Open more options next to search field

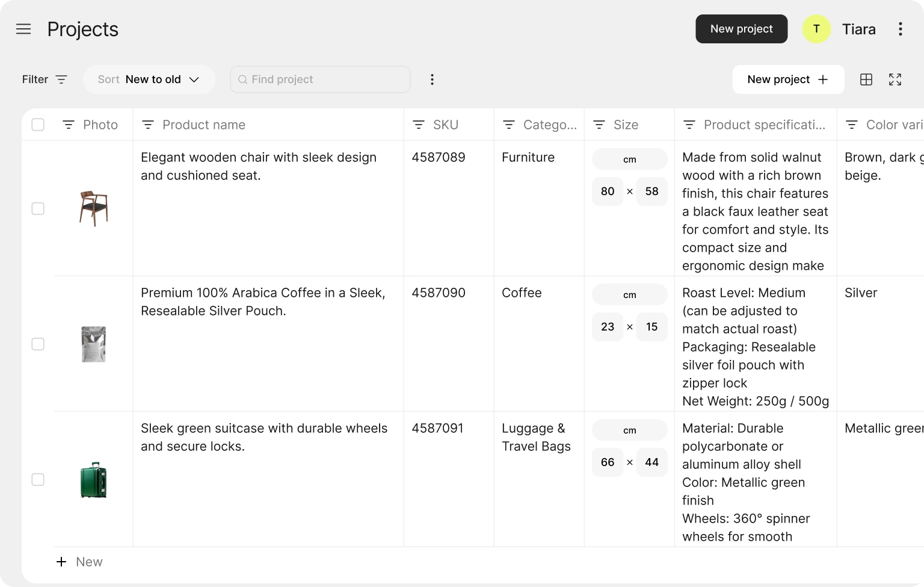click(432, 79)
